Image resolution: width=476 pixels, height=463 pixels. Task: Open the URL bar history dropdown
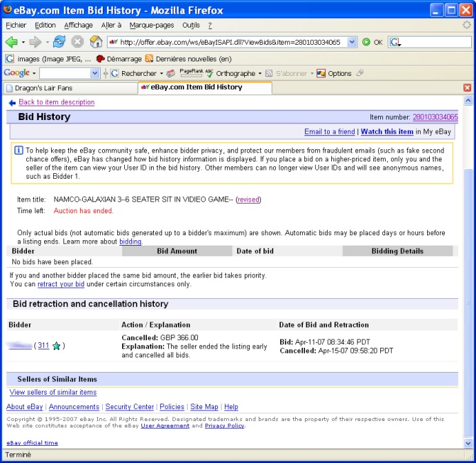[x=352, y=42]
